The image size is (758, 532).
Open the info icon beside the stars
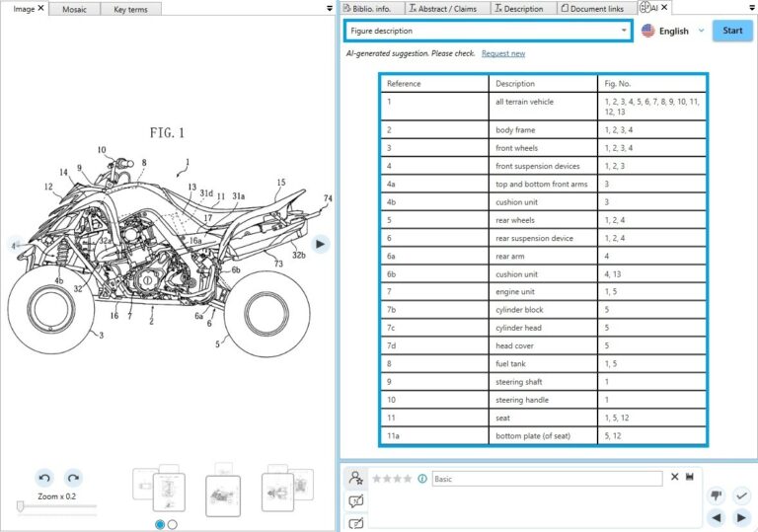pos(422,479)
